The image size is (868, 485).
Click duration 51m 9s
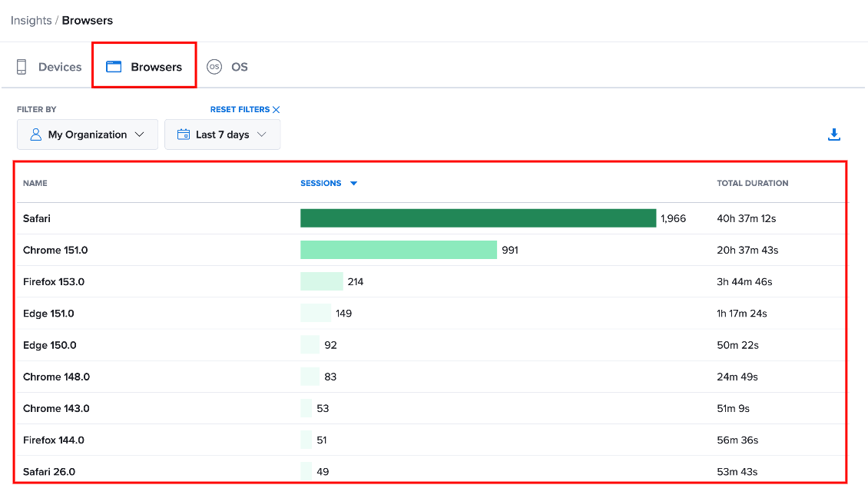[734, 408]
